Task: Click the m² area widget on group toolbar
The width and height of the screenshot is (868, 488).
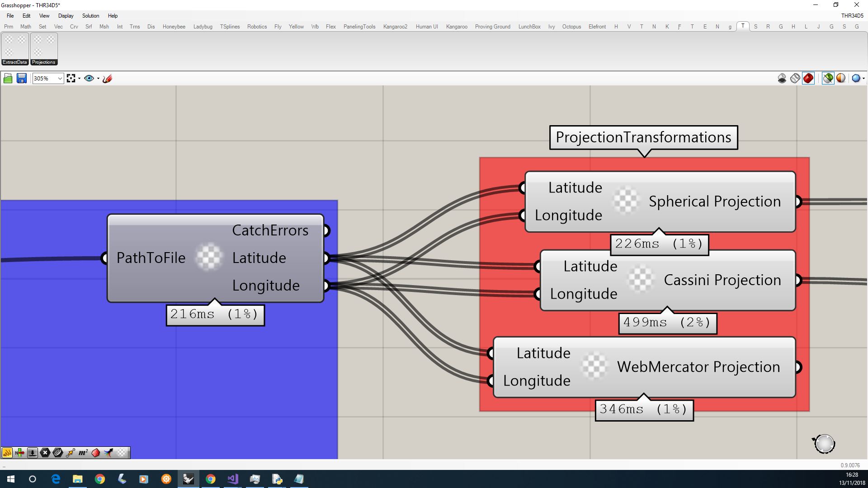Action: click(x=82, y=452)
